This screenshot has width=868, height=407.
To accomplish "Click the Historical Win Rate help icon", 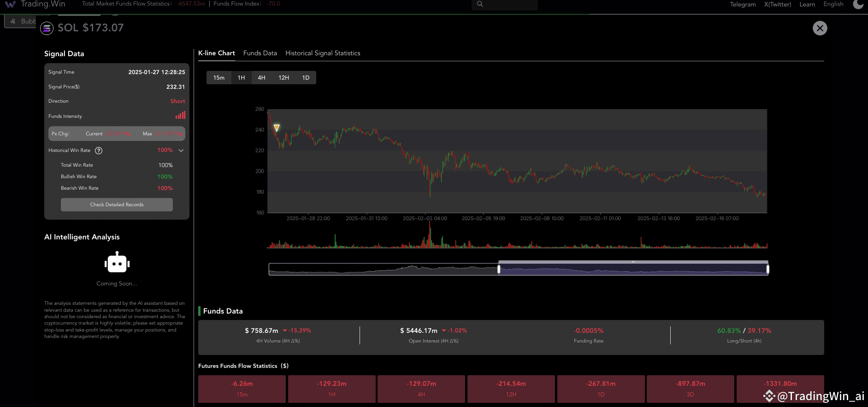I will [99, 151].
